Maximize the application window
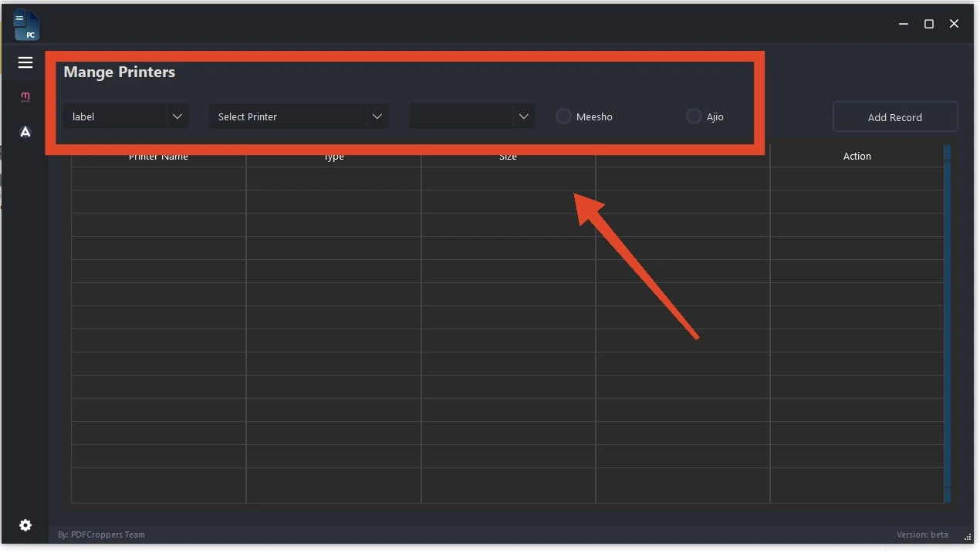Screen dimensions: 980x553 pyautogui.click(x=929, y=24)
